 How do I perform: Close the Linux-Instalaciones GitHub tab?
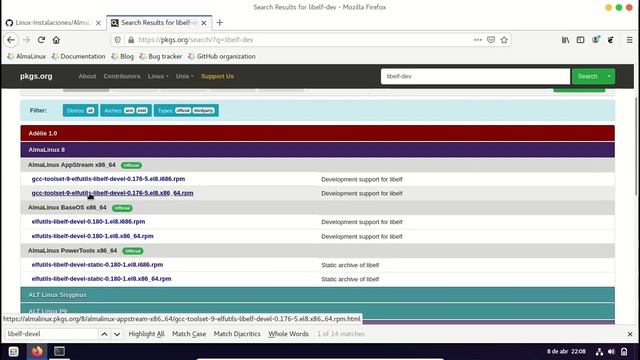[98, 23]
